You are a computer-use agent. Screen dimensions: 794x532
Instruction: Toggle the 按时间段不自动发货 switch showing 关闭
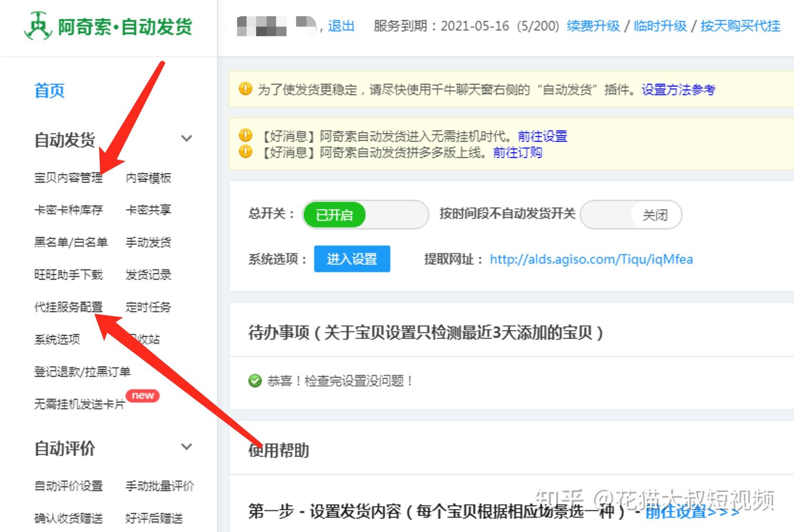tap(631, 215)
